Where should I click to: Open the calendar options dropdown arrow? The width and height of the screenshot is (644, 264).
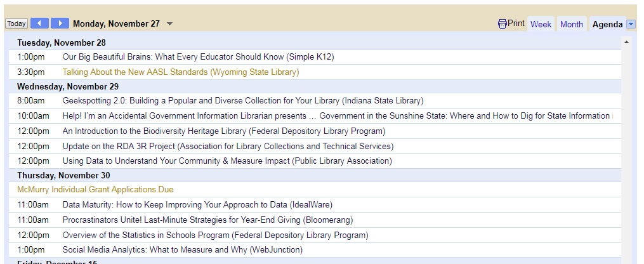pyautogui.click(x=631, y=25)
